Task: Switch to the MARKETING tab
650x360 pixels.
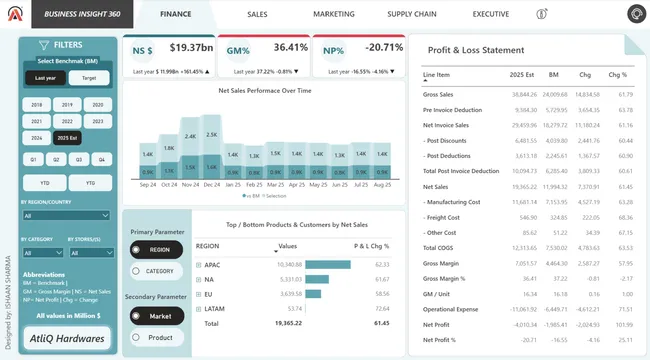Action: click(334, 14)
